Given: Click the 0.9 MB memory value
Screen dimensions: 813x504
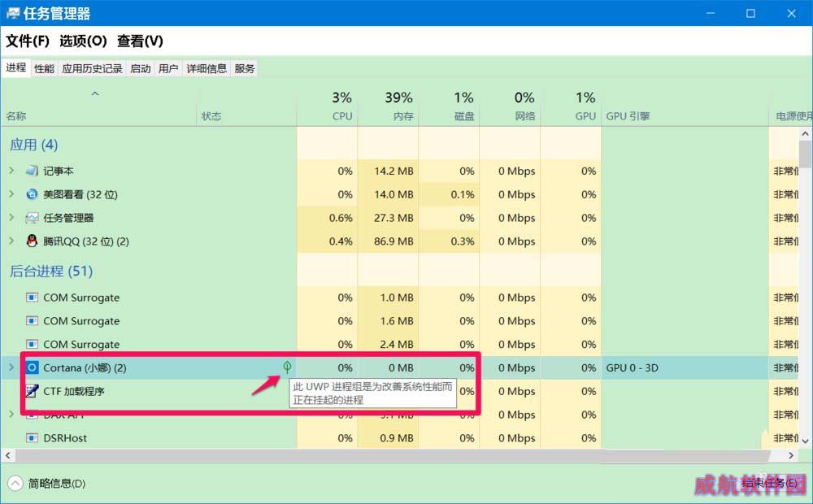Looking at the screenshot, I should point(397,438).
